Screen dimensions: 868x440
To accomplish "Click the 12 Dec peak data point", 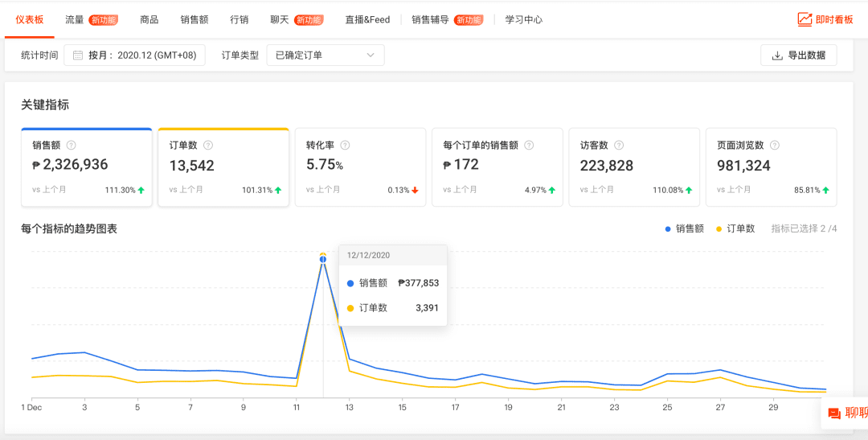I will tap(323, 258).
